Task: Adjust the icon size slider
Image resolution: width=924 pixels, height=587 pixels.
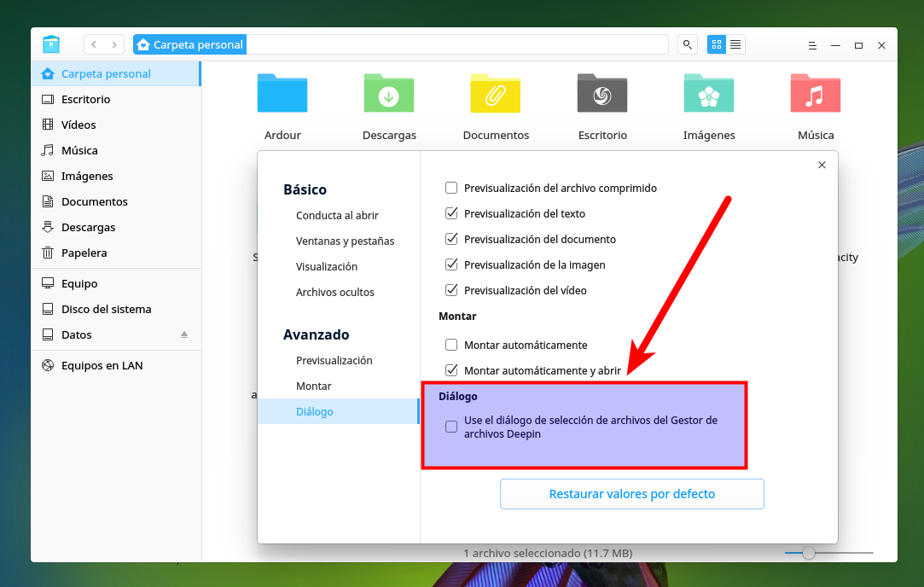Action: click(x=809, y=553)
